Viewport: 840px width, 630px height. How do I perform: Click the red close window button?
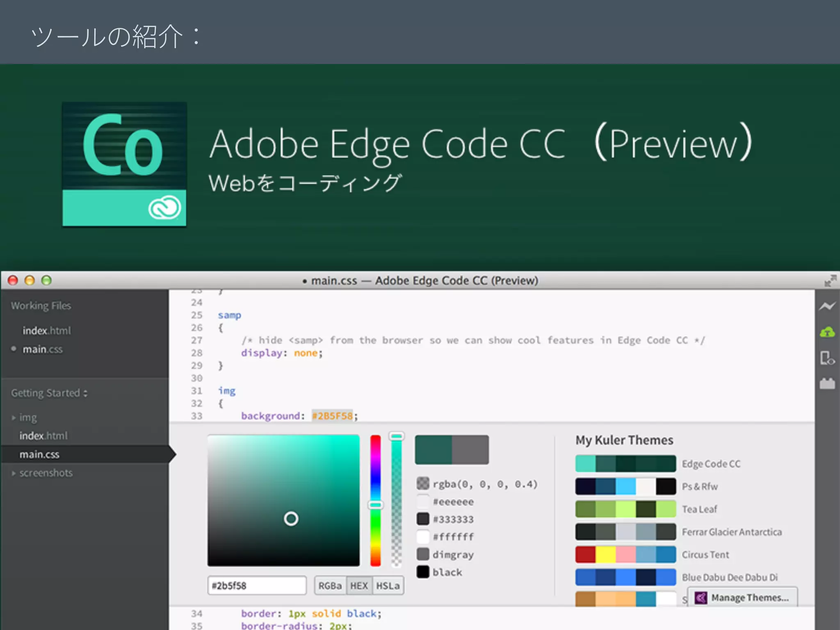tap(13, 280)
